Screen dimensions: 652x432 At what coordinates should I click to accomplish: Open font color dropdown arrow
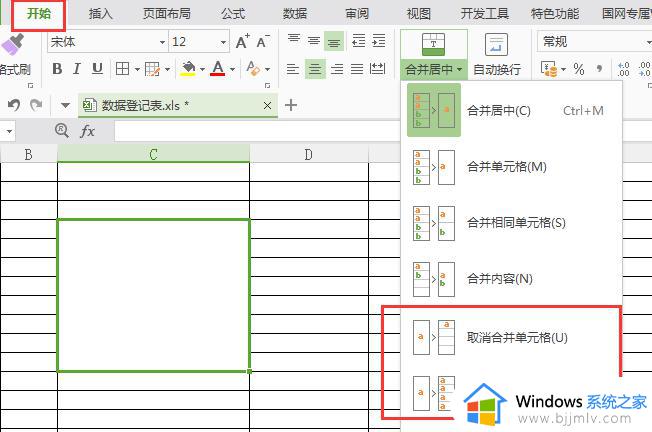(232, 69)
